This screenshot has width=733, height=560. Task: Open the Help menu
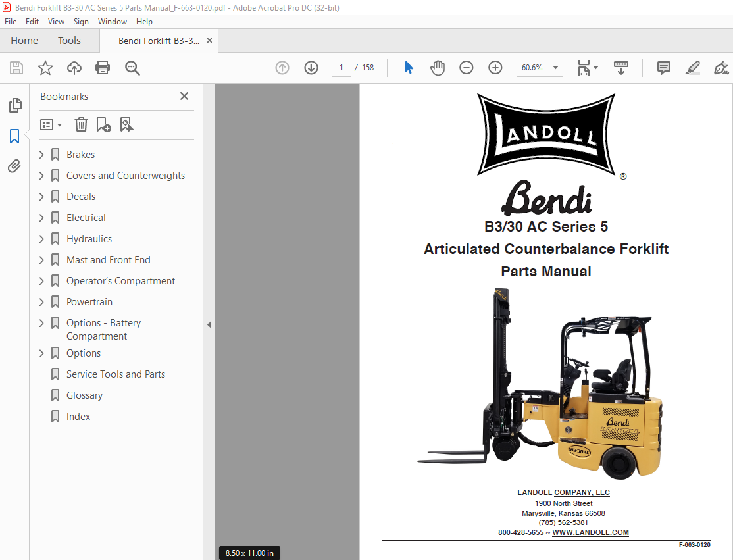pyautogui.click(x=144, y=22)
